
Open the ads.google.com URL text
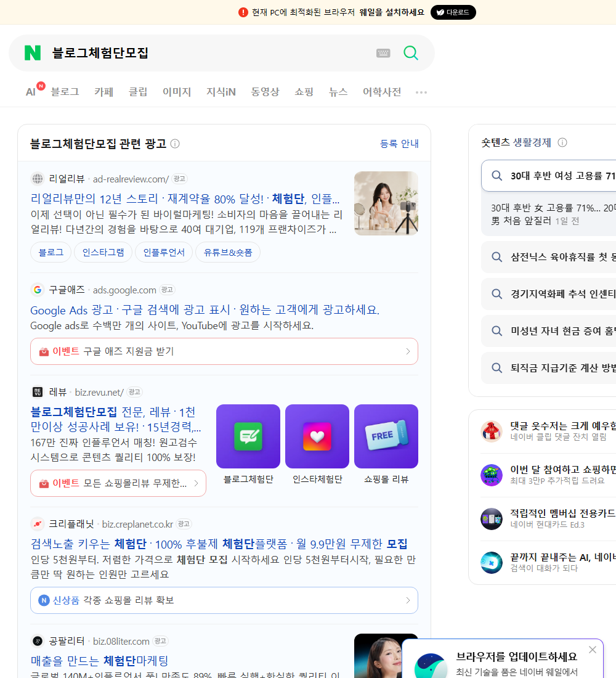coord(124,290)
